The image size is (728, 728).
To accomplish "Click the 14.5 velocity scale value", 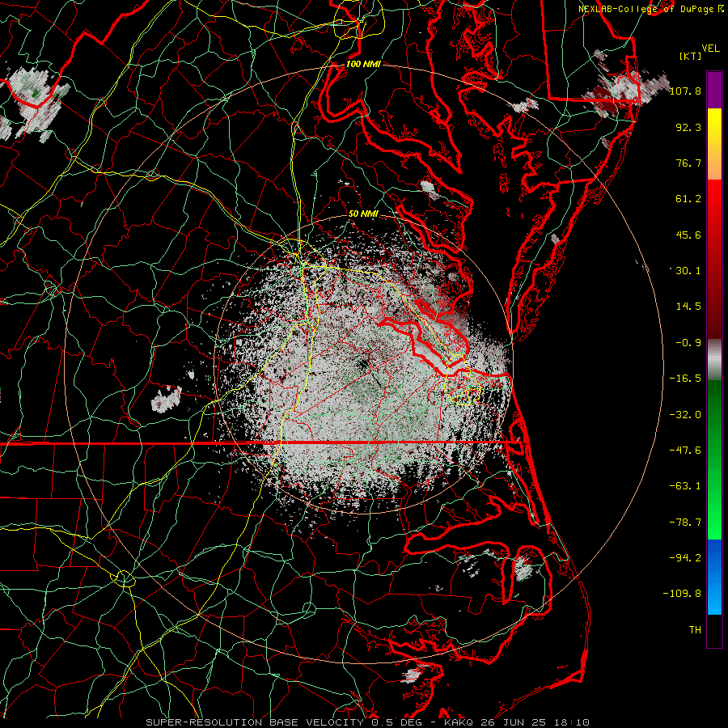I will pos(688,307).
